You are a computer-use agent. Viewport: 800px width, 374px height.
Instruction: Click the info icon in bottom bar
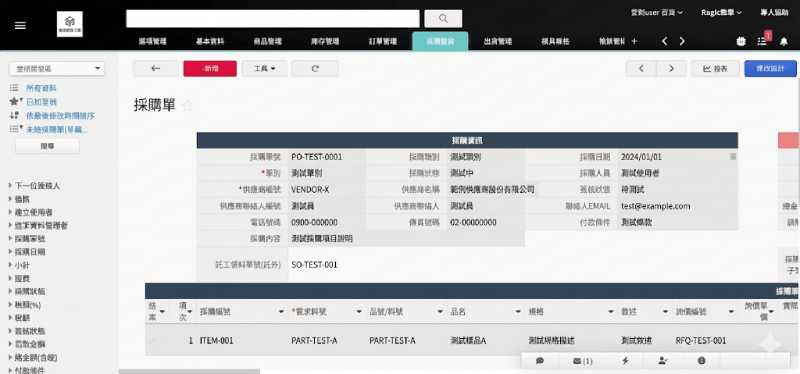pyautogui.click(x=702, y=361)
